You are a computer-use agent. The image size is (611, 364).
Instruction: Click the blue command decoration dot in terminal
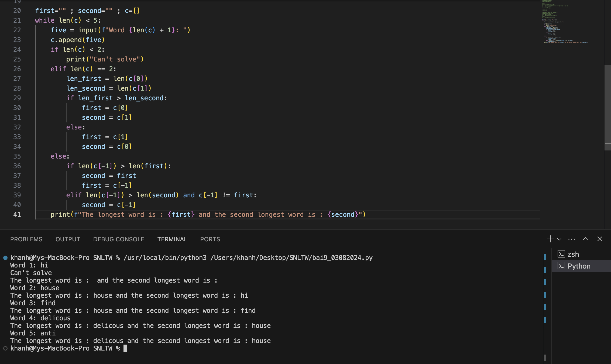click(x=5, y=257)
